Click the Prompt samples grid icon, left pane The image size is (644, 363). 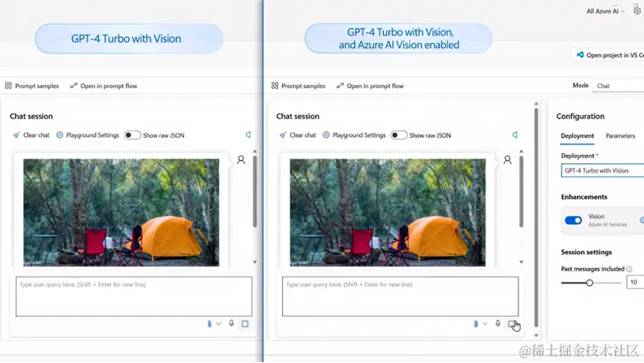tap(8, 86)
